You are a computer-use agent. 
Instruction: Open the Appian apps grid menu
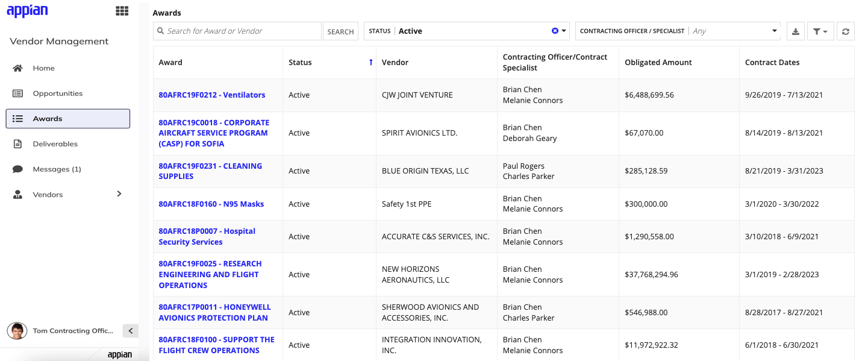coord(122,11)
